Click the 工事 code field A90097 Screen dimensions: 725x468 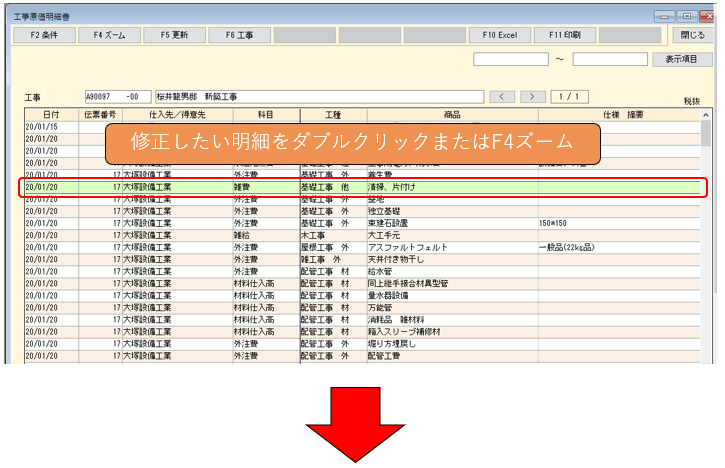point(118,97)
